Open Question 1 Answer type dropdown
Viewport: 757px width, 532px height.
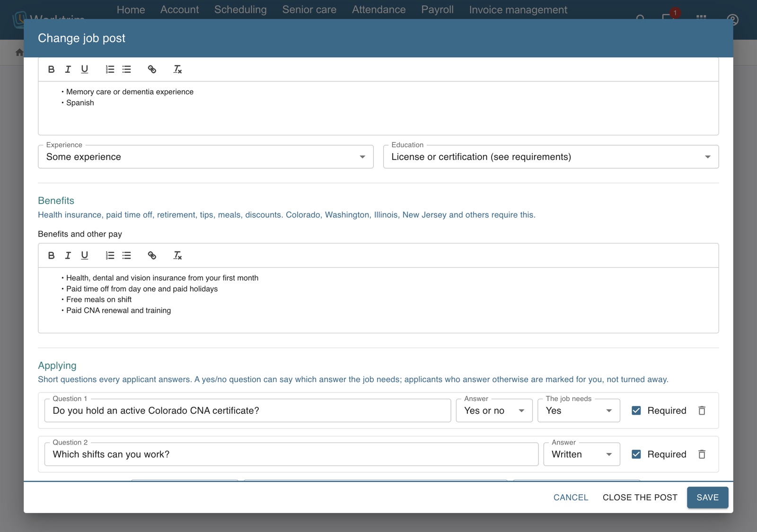(x=494, y=410)
